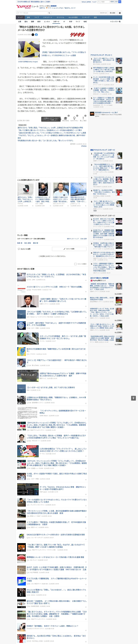Open settings via the gear icon

[120, 13]
